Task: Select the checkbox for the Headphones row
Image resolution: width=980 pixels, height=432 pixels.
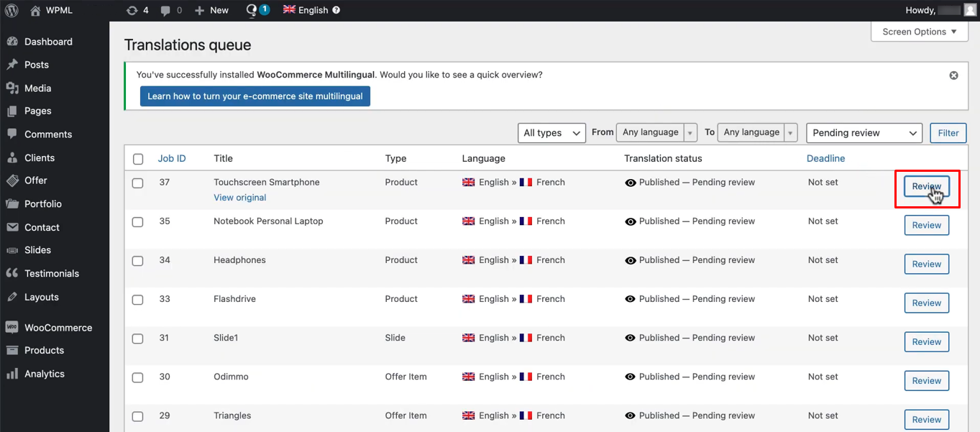Action: point(138,261)
